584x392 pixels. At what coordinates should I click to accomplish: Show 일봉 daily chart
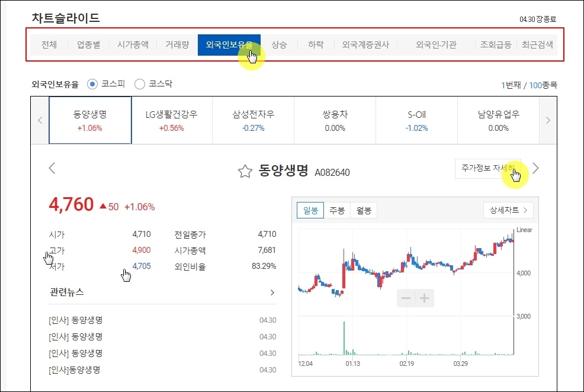coord(310,210)
